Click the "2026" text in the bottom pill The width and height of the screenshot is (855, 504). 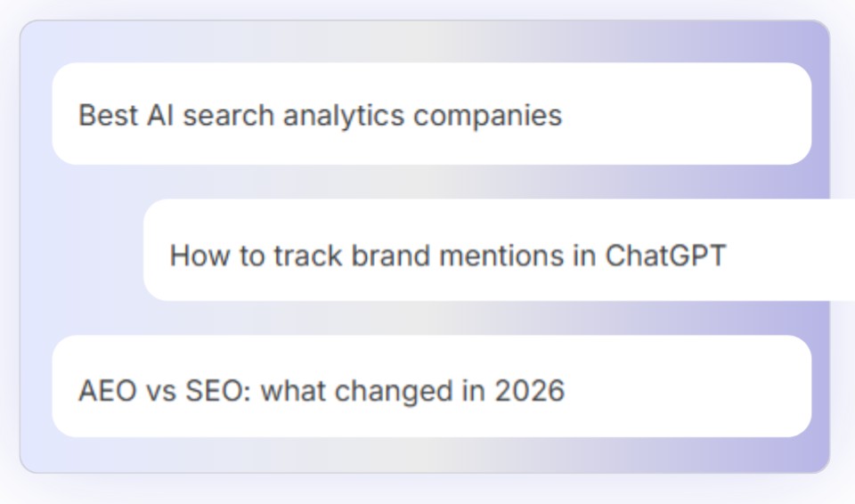pos(529,391)
